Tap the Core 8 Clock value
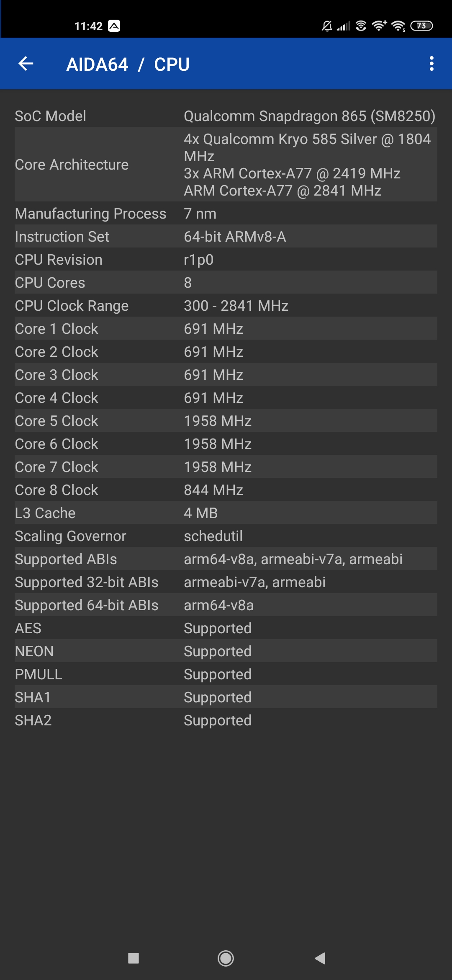The width and height of the screenshot is (452, 980). pos(213,490)
